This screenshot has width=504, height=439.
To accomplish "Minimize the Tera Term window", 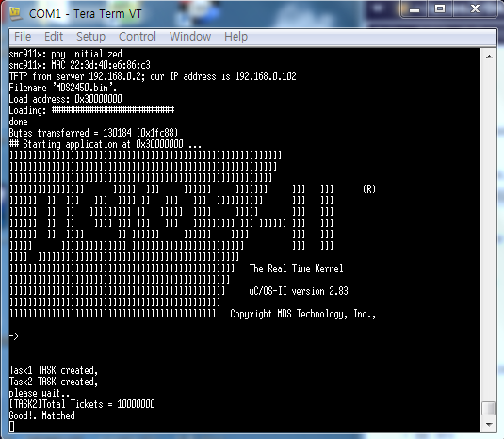I will coord(415,9).
